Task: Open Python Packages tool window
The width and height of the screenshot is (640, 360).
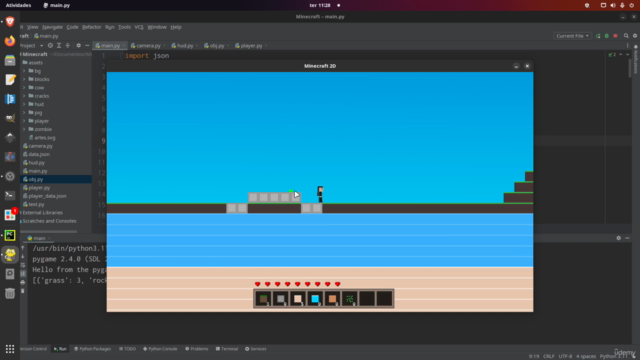Action: (x=93, y=349)
